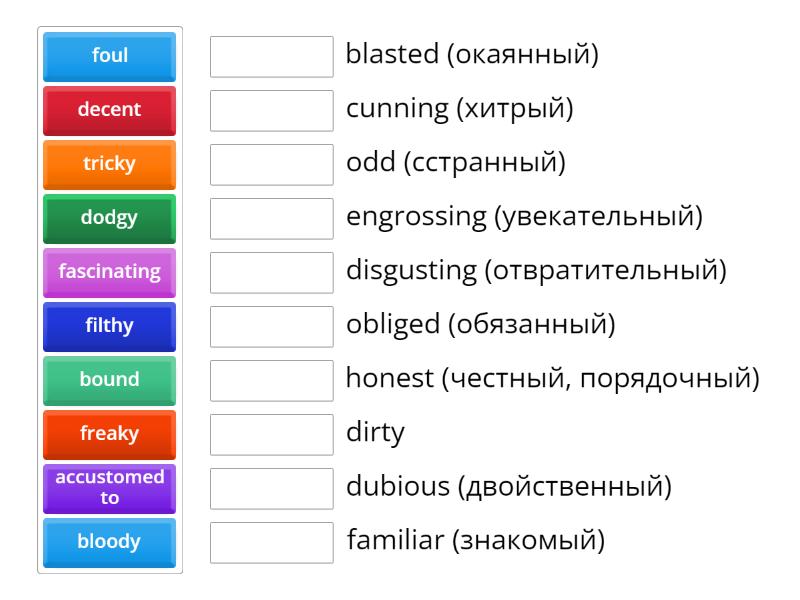Click the answer box beside 'blasted'
800x600 pixels.
point(272,57)
